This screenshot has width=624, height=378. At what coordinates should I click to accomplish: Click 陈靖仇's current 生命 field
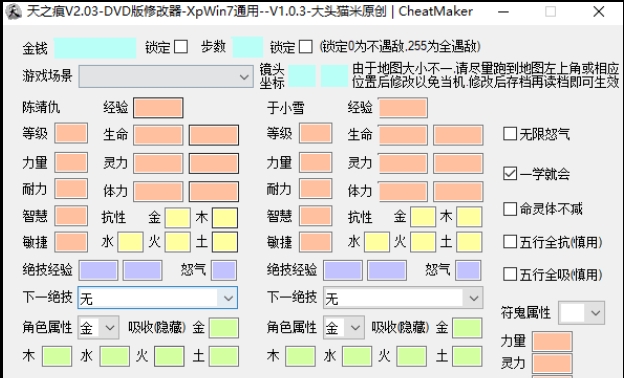pos(158,135)
